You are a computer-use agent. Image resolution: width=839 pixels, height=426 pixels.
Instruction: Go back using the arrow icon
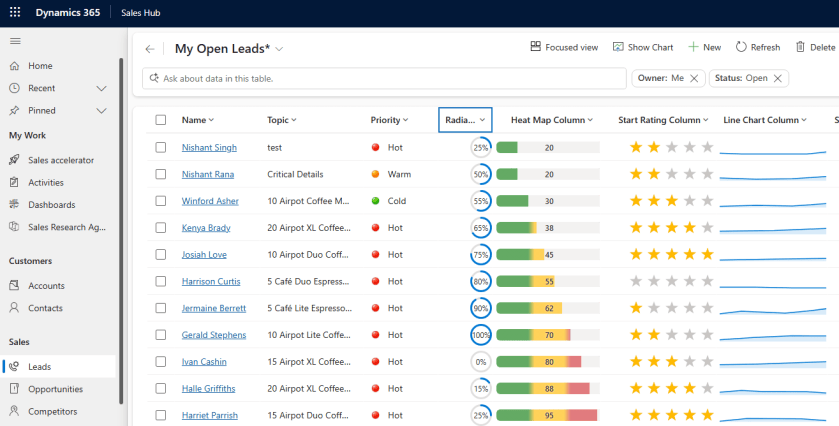pyautogui.click(x=150, y=49)
